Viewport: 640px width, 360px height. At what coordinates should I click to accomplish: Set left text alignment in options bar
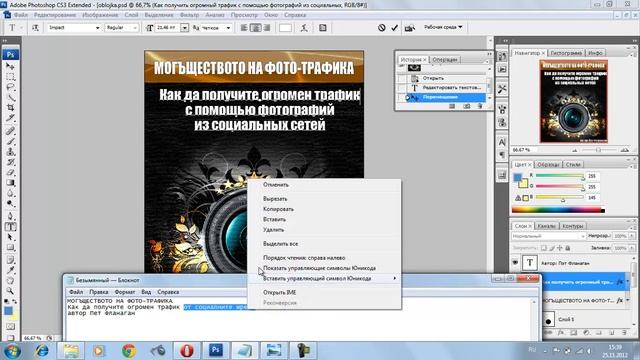click(x=244, y=28)
